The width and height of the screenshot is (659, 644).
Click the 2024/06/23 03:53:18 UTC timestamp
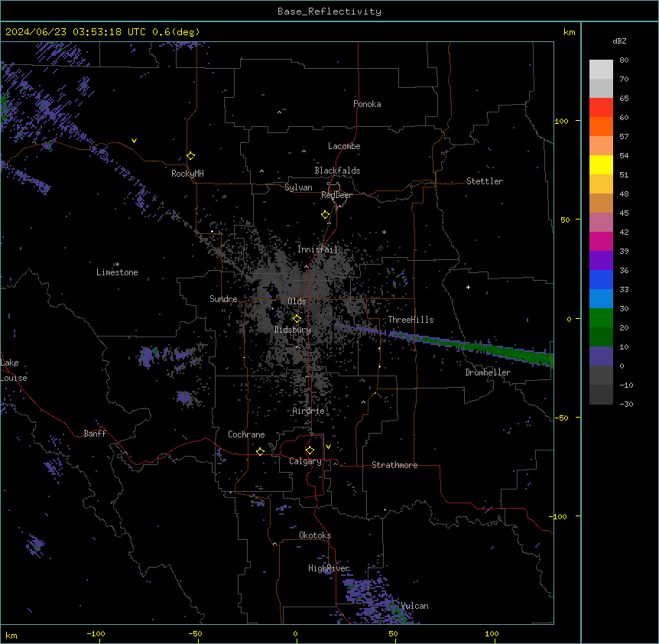[76, 32]
